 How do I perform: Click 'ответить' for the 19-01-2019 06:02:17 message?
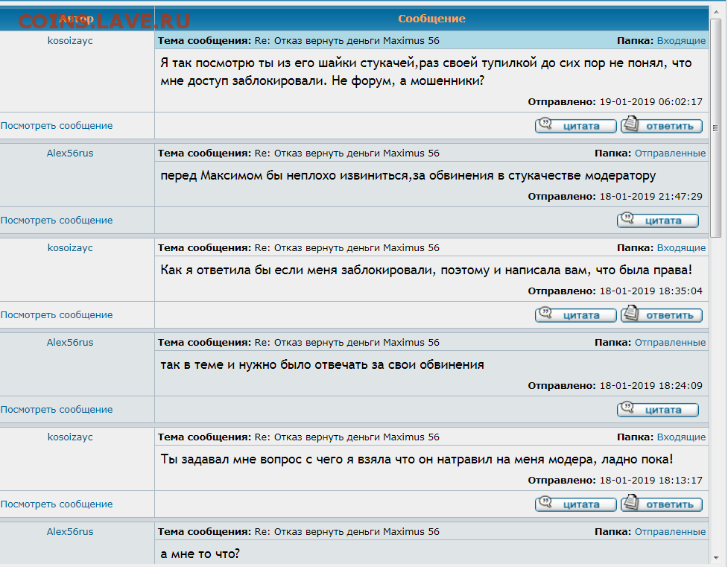pos(662,126)
